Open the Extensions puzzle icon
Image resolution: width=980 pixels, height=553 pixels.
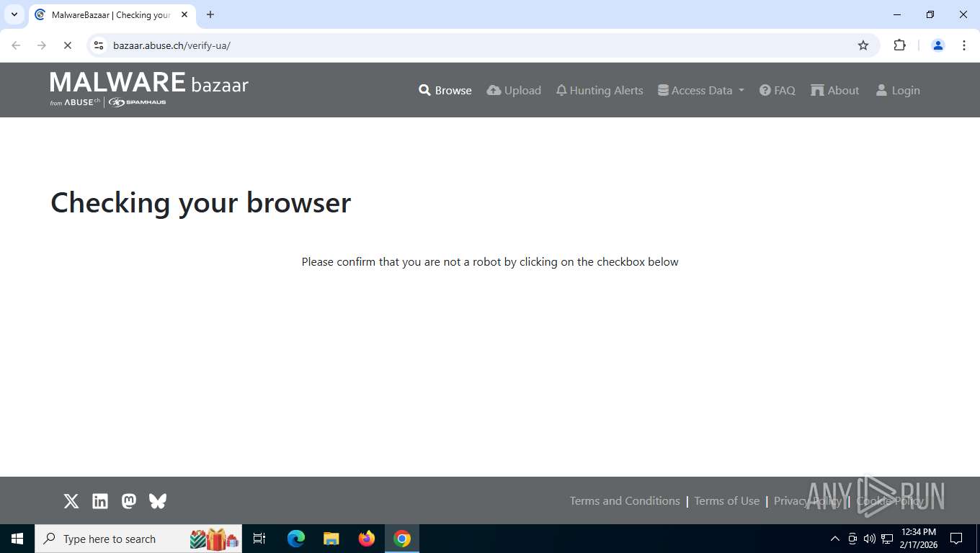899,45
